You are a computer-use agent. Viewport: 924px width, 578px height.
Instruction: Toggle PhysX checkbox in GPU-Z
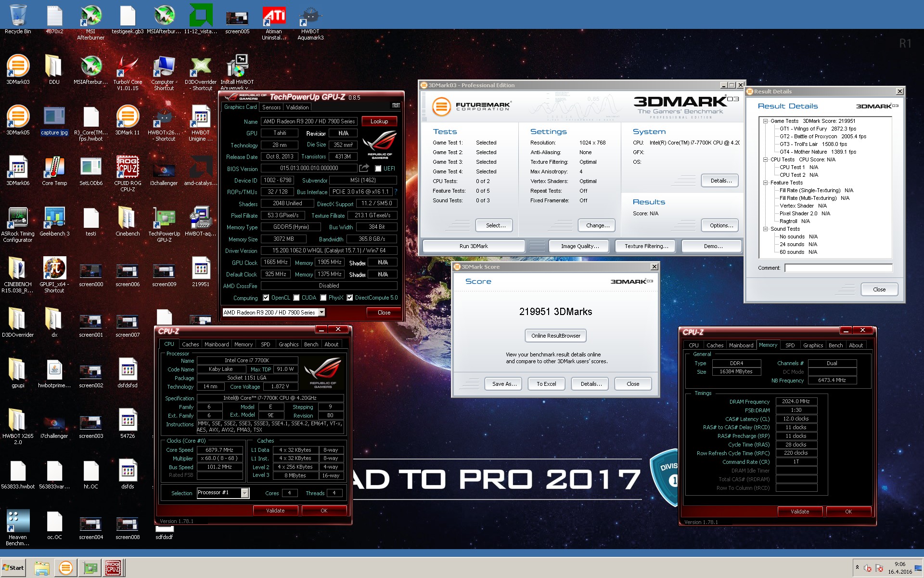pos(323,298)
